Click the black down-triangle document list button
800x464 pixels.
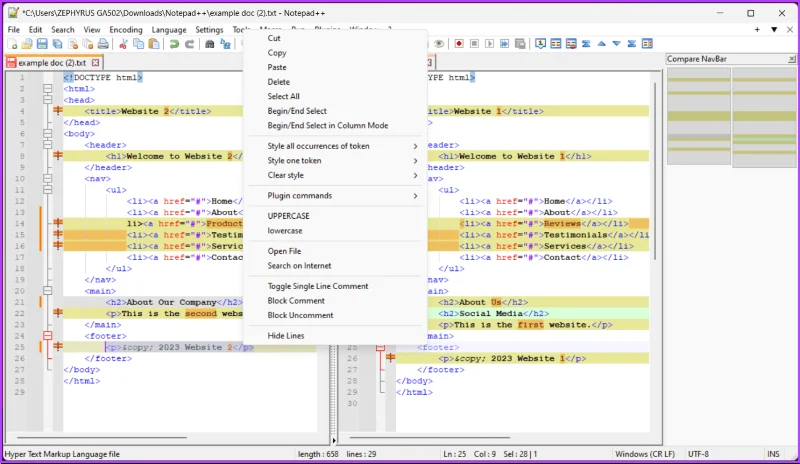[774, 30]
